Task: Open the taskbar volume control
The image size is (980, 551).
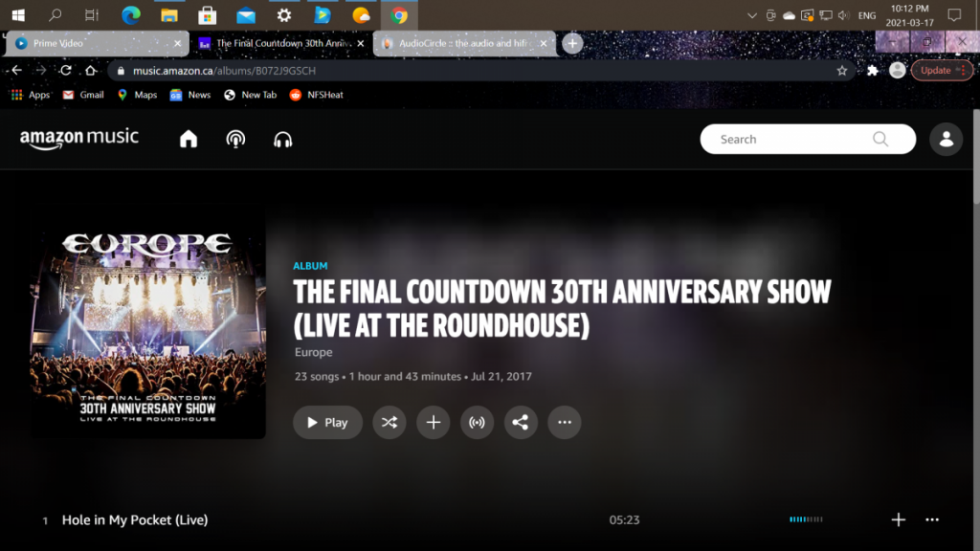Action: [844, 15]
